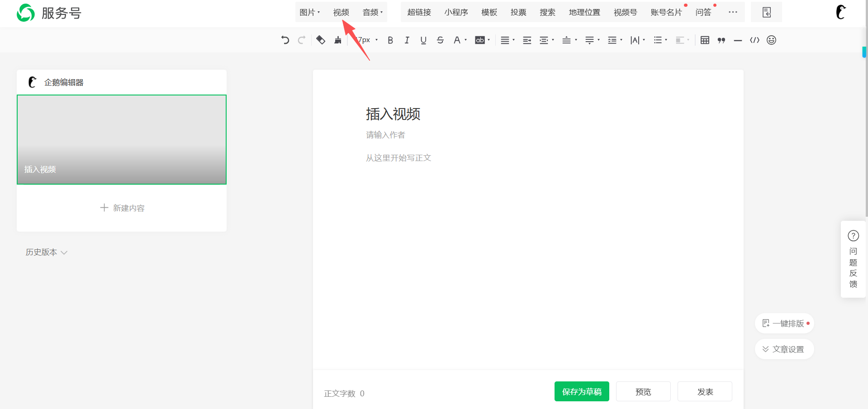Open the 图片 dropdown menu
This screenshot has width=868, height=409.
(x=309, y=12)
